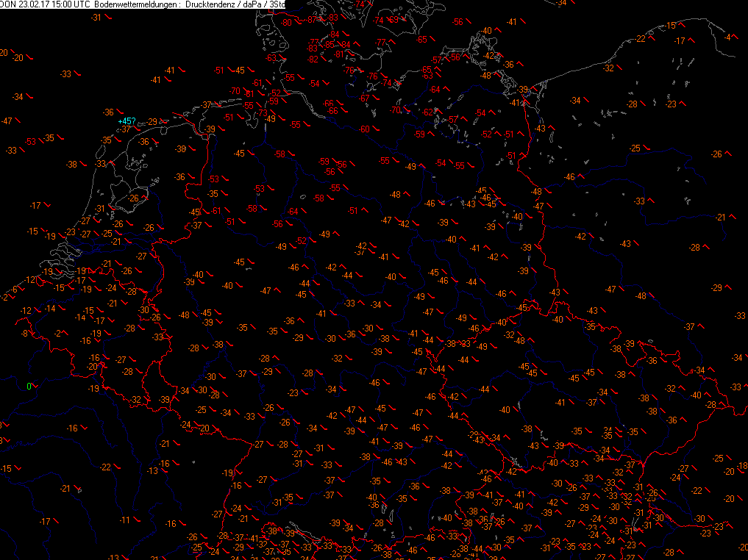Click the tendency symbol beside -8
Image resolution: width=748 pixels, height=560 pixels.
33,334
